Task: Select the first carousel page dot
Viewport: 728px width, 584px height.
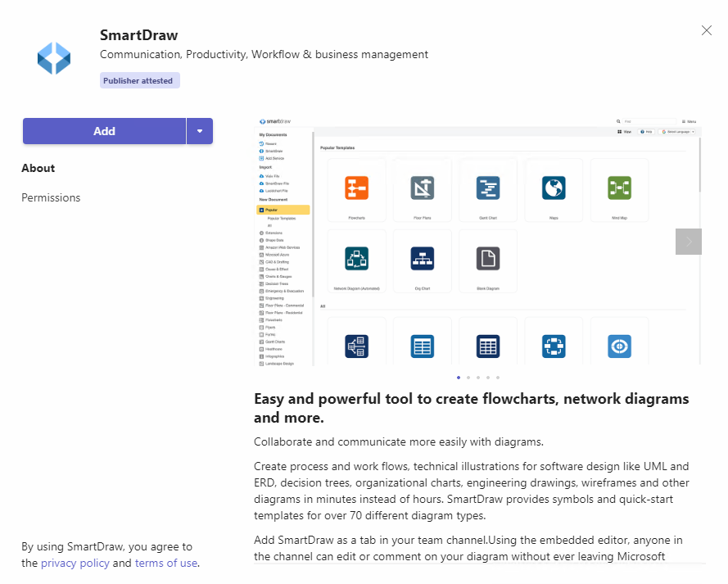Action: click(x=458, y=378)
